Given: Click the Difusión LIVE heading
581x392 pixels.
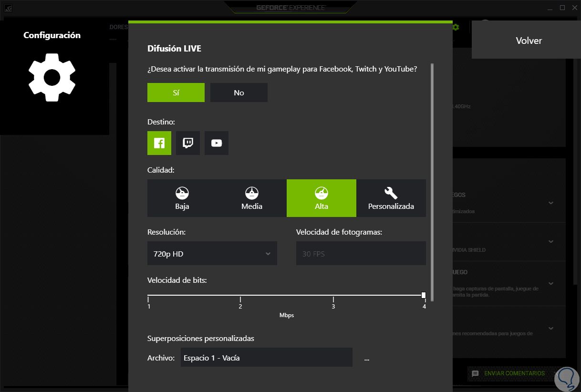Looking at the screenshot, I should [x=174, y=49].
